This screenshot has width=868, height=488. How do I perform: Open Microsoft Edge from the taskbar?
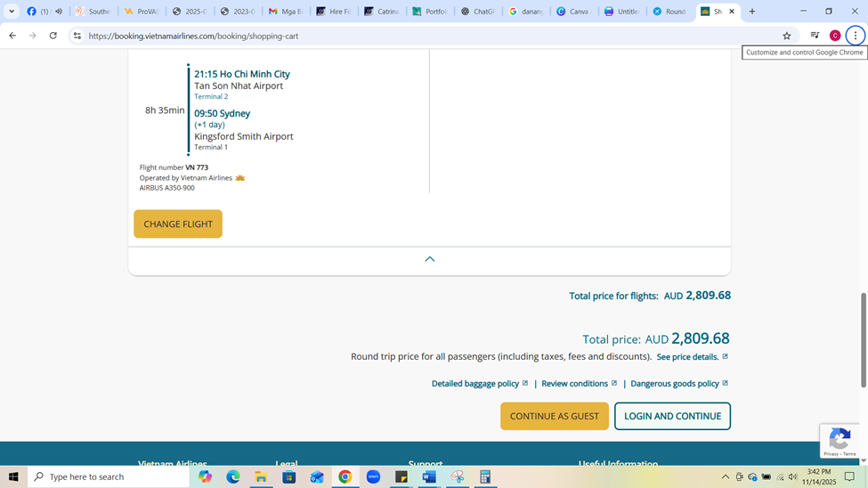click(233, 476)
